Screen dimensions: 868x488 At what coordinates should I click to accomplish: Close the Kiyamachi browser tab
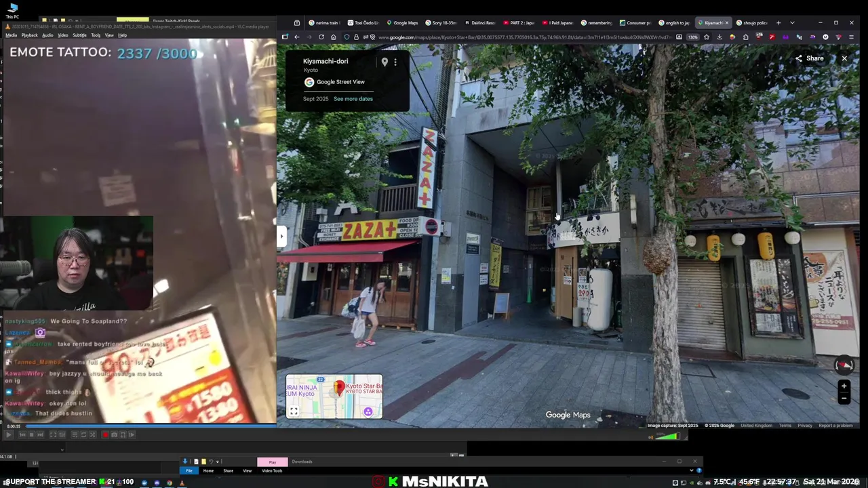click(x=726, y=22)
